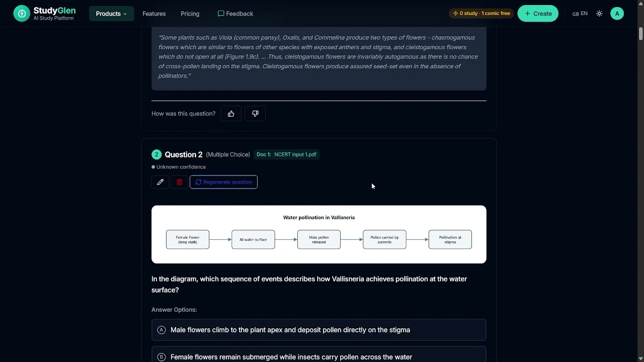Select answer option A radio
This screenshot has width=644, height=362.
(x=162, y=330)
